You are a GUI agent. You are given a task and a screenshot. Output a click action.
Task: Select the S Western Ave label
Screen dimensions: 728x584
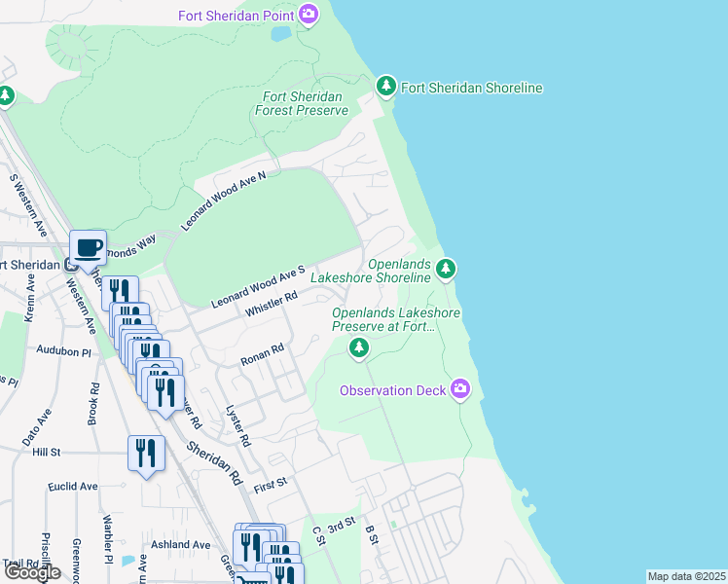click(28, 205)
